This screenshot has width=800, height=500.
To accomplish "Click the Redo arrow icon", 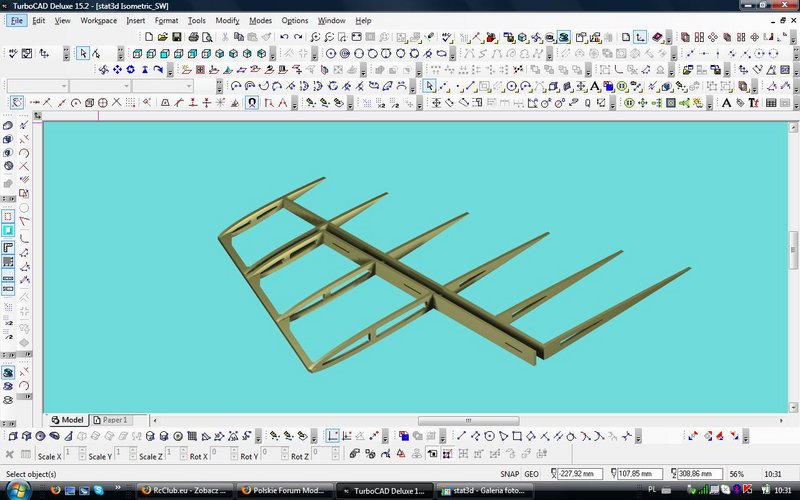I will (x=298, y=37).
